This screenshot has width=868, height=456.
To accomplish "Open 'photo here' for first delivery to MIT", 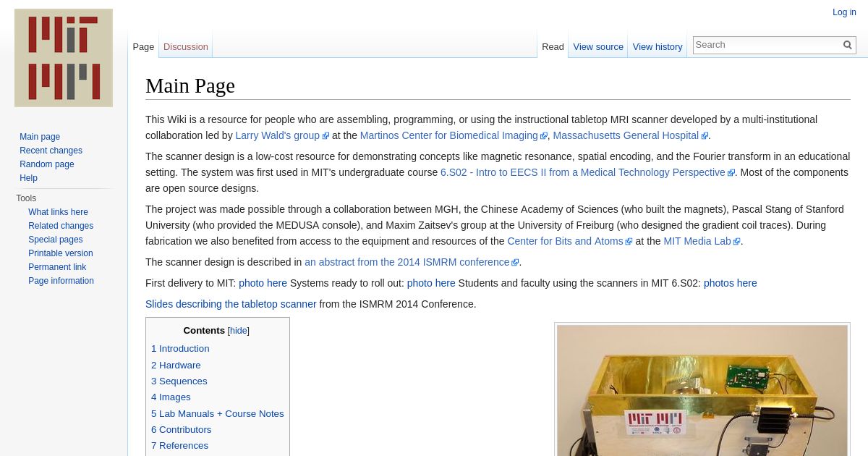I will [x=263, y=283].
